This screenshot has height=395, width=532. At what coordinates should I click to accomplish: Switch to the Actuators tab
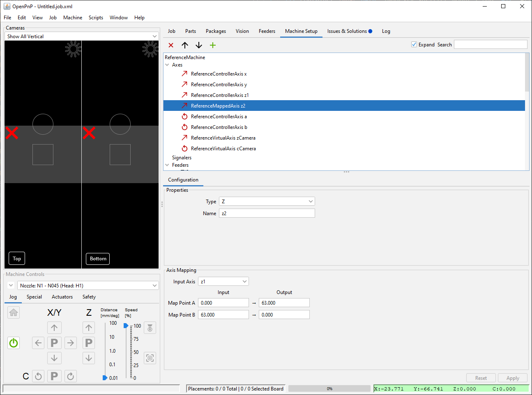pos(62,297)
